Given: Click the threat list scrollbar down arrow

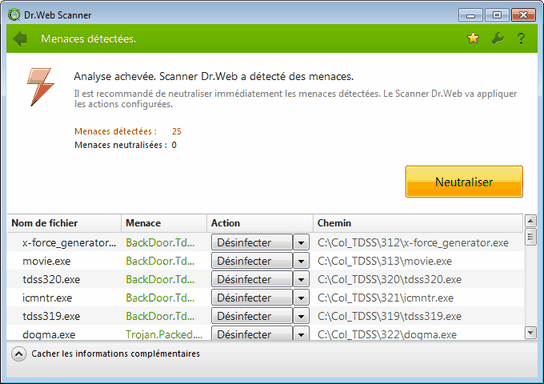Looking at the screenshot, I should coord(530,333).
